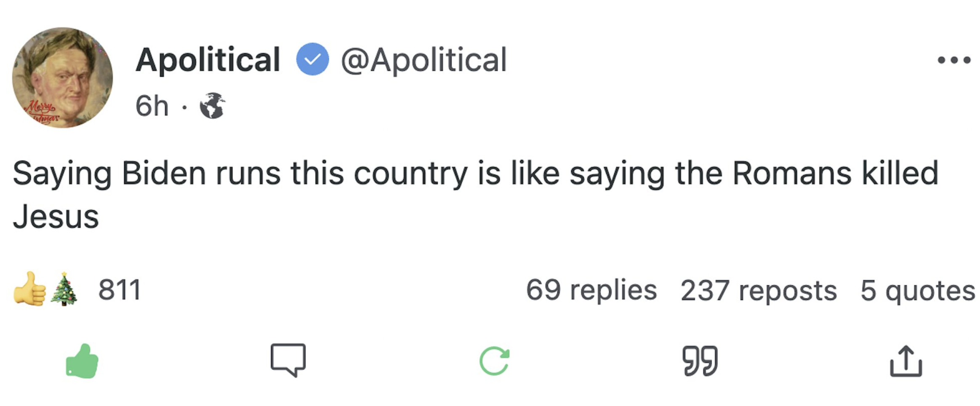Image resolution: width=980 pixels, height=406 pixels.
Task: Click the bold Apolitical display name
Action: (208, 59)
